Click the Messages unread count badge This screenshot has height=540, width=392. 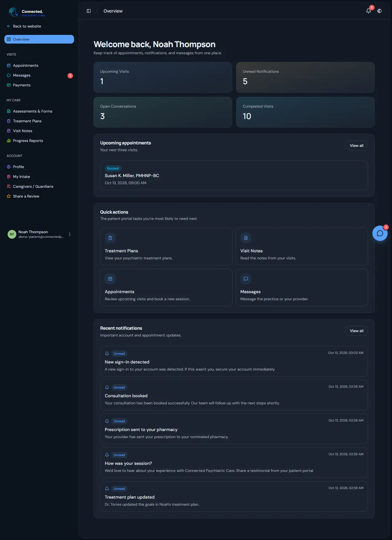pos(70,75)
